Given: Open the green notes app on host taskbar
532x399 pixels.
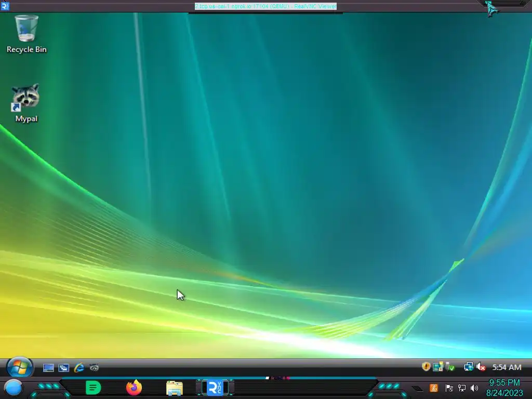Looking at the screenshot, I should [93, 388].
